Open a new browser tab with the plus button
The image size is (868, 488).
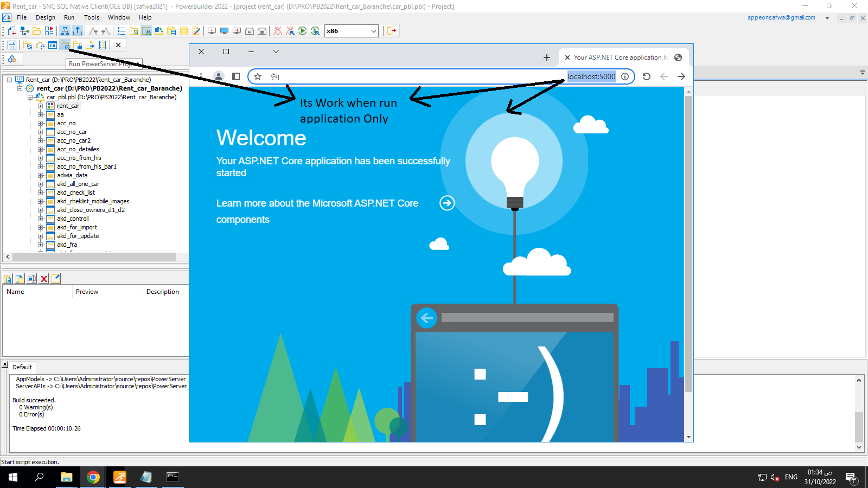click(x=547, y=57)
